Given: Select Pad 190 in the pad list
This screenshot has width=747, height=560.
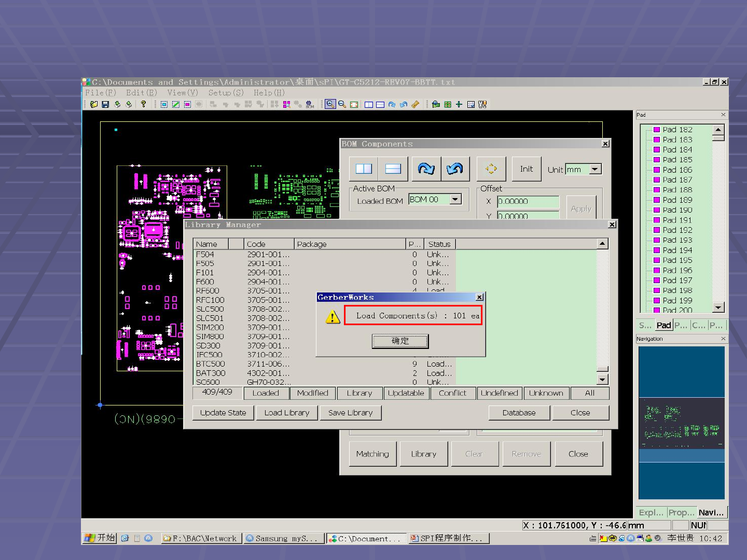Looking at the screenshot, I should click(x=677, y=210).
